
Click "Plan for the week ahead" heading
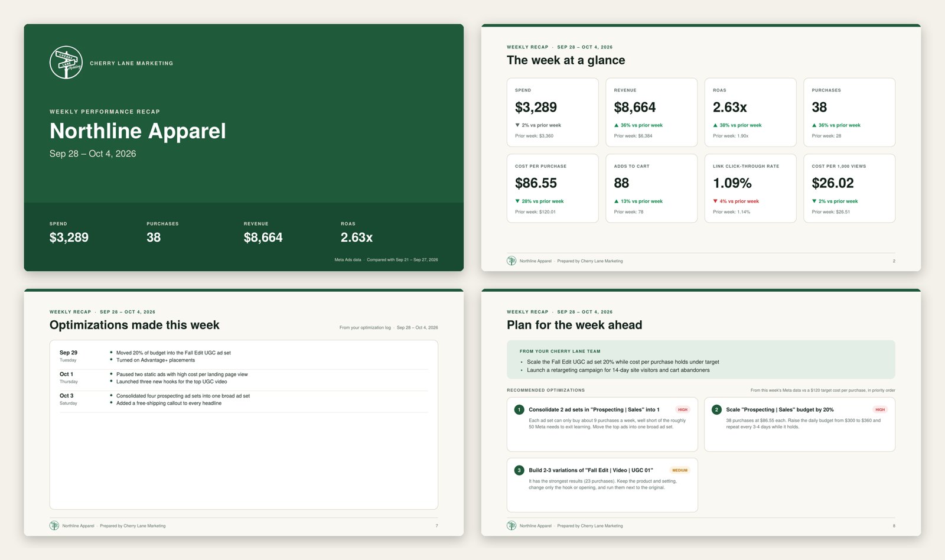pyautogui.click(x=574, y=325)
